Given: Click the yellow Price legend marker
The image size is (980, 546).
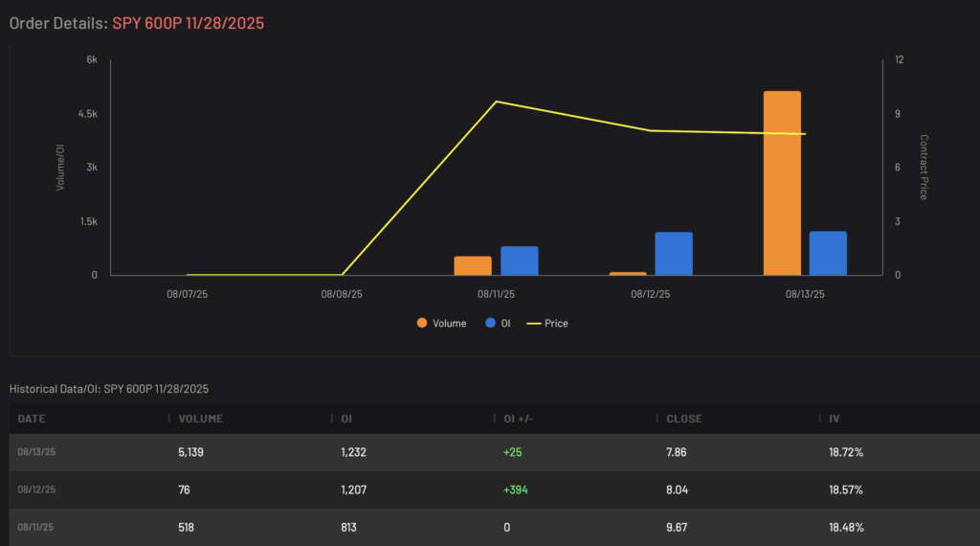Looking at the screenshot, I should tap(534, 324).
